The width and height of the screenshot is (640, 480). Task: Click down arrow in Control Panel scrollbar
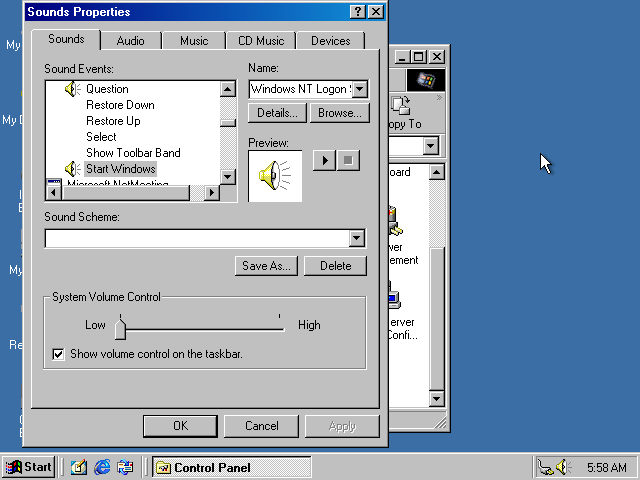click(437, 398)
